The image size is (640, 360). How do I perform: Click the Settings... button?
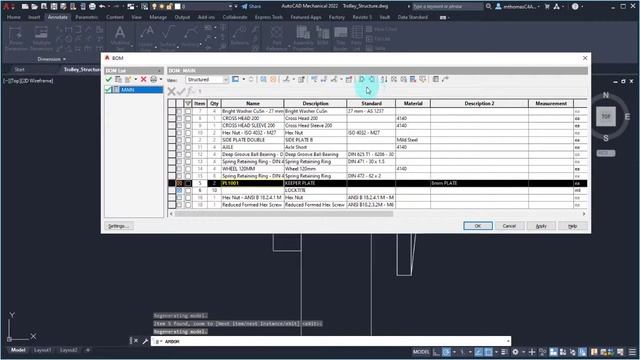pos(118,226)
